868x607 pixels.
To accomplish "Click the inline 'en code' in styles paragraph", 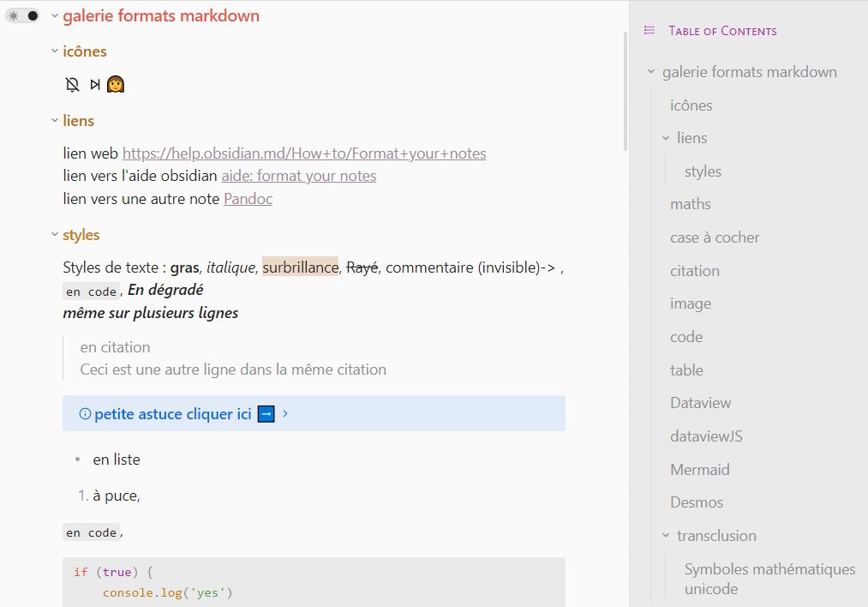I will (x=92, y=291).
